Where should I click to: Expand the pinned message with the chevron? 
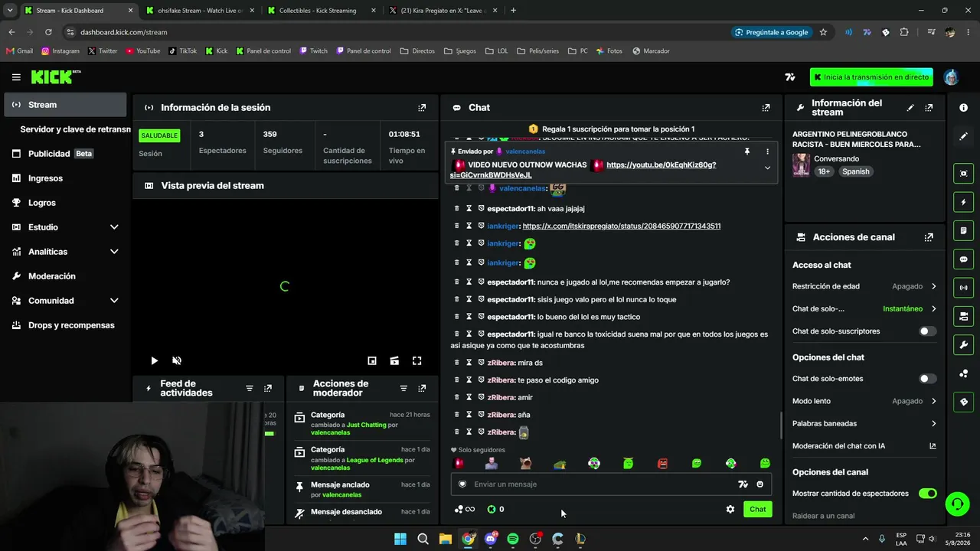767,168
